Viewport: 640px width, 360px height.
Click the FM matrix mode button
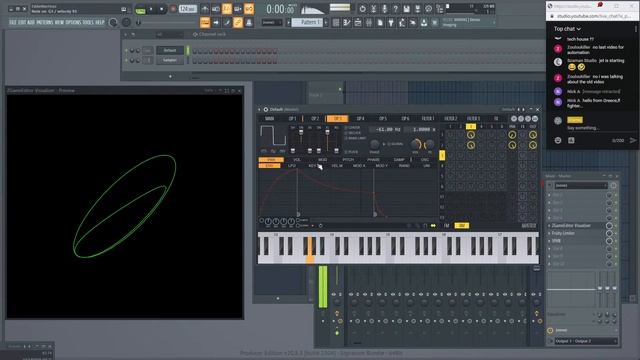point(447,226)
